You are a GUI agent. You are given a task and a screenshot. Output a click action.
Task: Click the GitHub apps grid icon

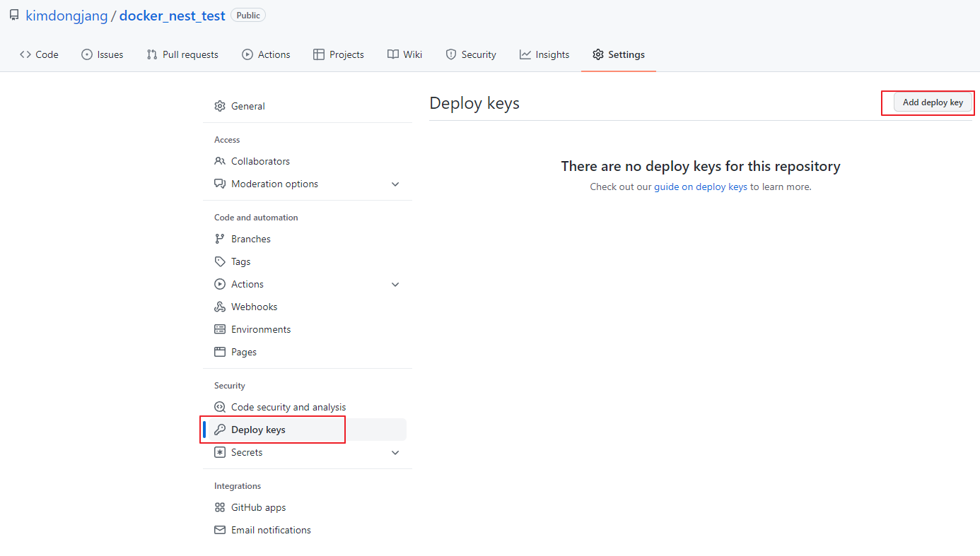220,507
